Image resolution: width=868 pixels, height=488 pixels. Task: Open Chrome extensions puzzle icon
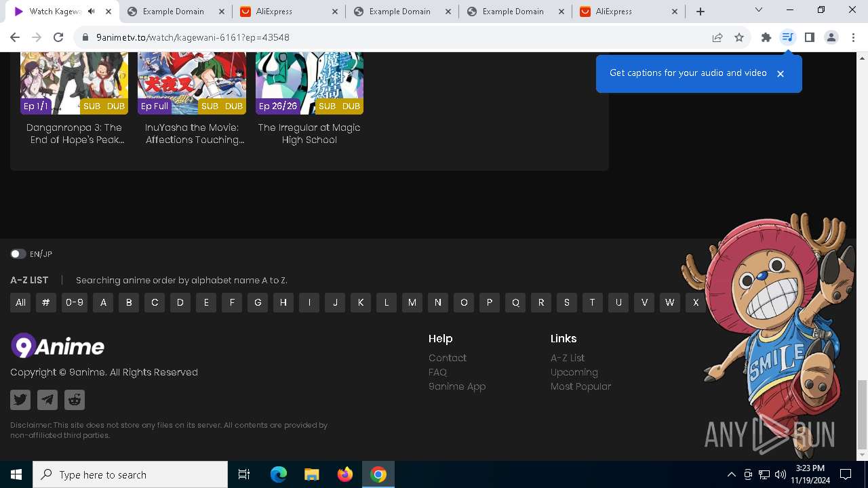tap(766, 37)
